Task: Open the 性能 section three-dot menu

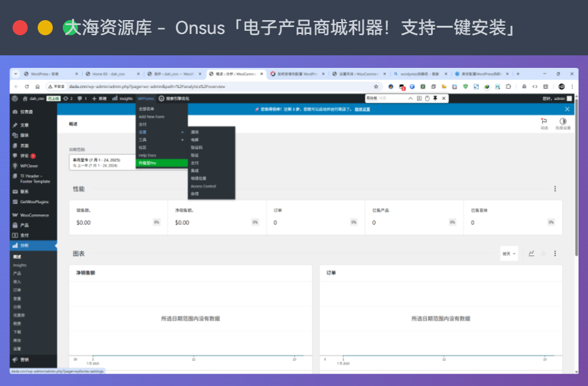Action: coord(555,189)
